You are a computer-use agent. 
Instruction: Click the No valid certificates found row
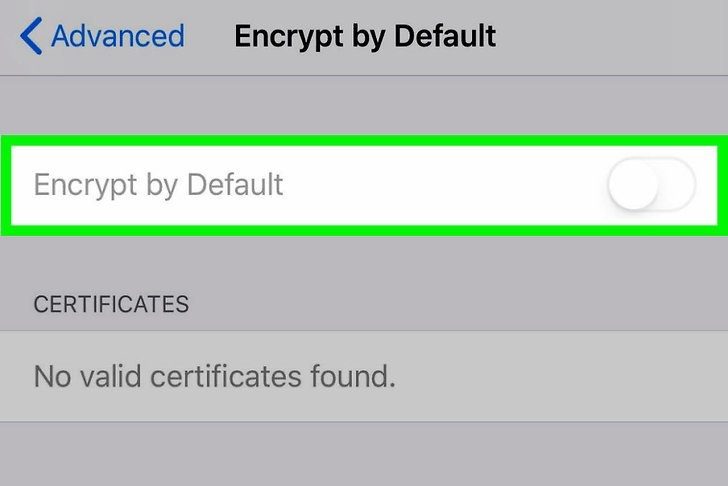click(x=215, y=377)
